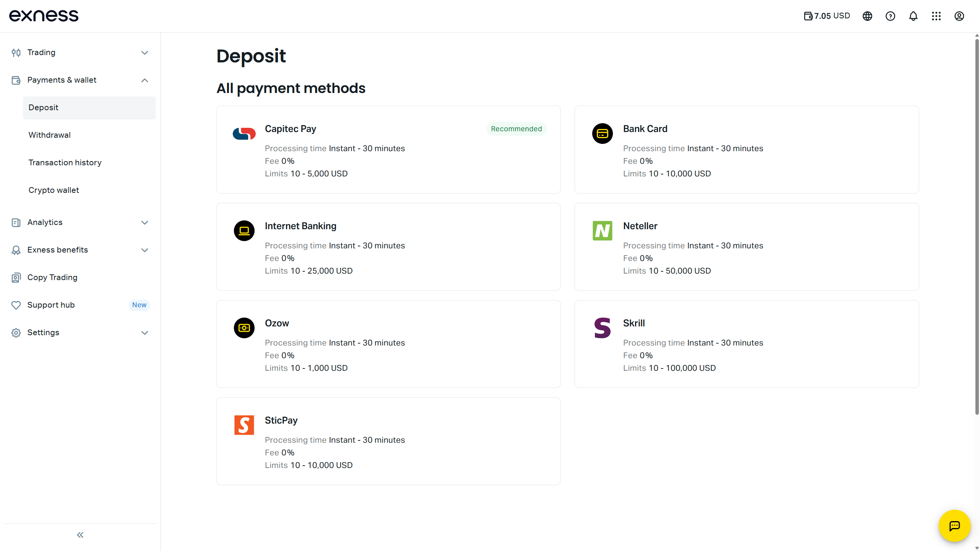Image resolution: width=980 pixels, height=551 pixels.
Task: Expand the Exness benefits chevron
Action: coord(145,250)
